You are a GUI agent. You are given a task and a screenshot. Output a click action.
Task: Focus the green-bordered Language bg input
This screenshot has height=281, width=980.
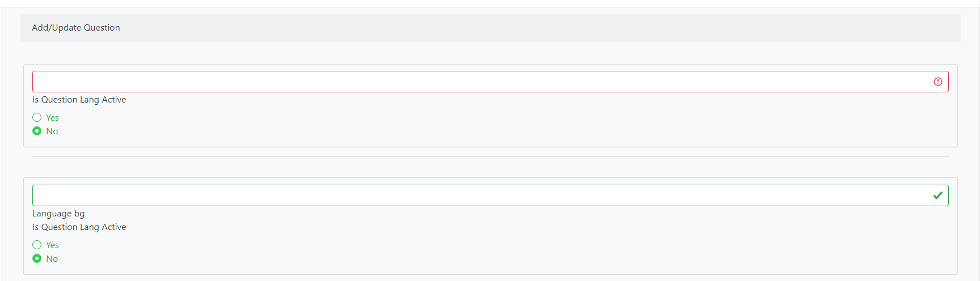tap(490, 195)
